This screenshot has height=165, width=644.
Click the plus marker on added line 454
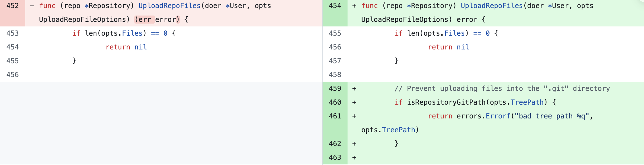pyautogui.click(x=354, y=6)
